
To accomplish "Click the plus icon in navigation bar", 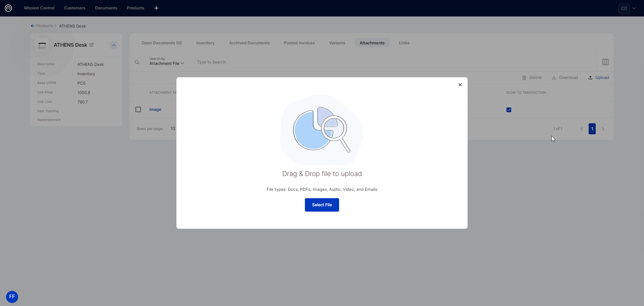I will (156, 8).
